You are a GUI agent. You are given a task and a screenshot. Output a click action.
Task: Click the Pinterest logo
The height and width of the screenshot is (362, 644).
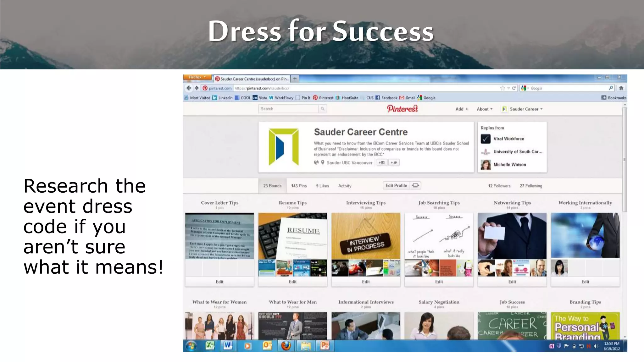(402, 109)
